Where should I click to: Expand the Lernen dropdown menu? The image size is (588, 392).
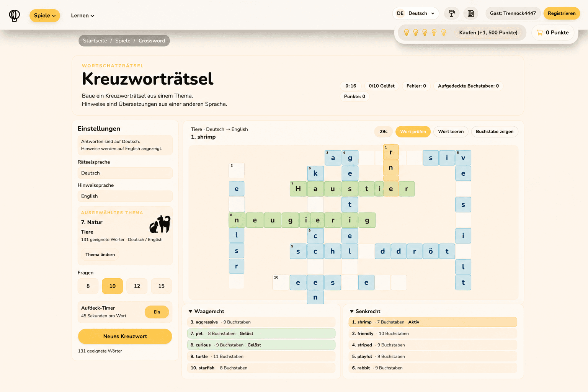83,16
